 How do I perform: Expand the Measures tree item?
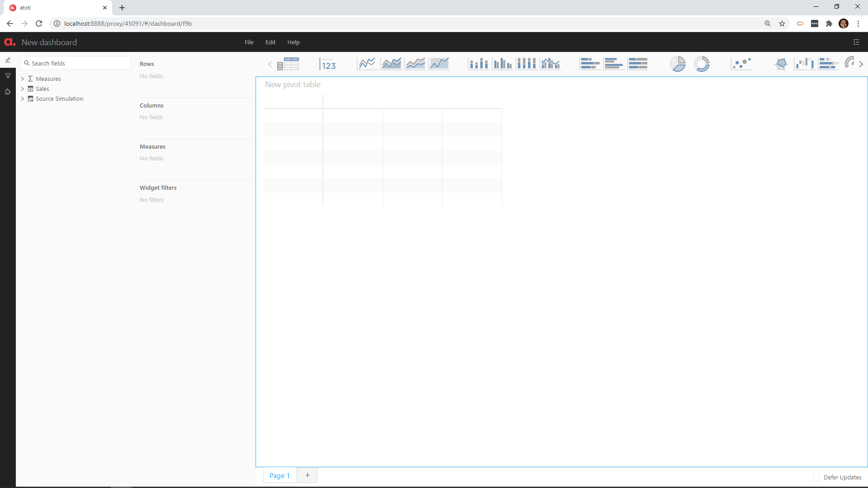pos(23,79)
